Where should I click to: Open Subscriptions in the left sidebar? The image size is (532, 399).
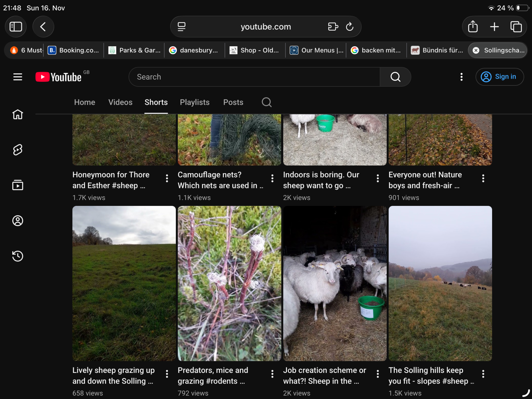18,185
